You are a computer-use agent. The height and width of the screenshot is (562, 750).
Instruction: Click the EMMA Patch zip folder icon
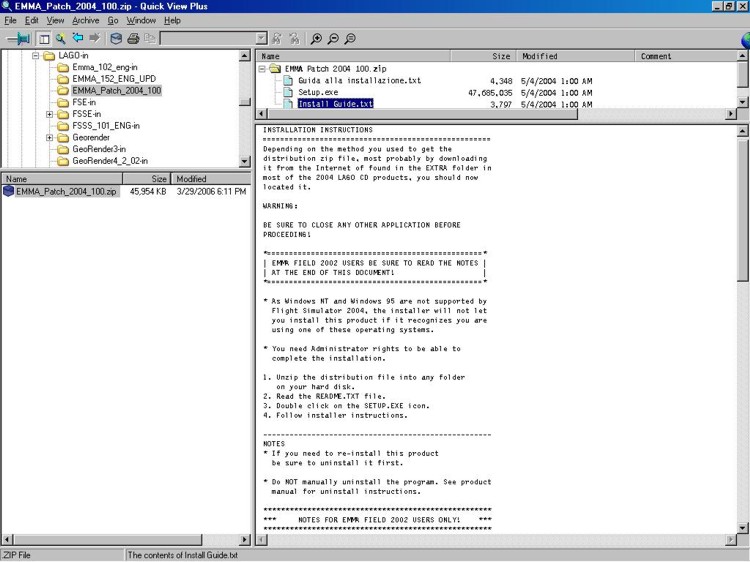(x=275, y=69)
